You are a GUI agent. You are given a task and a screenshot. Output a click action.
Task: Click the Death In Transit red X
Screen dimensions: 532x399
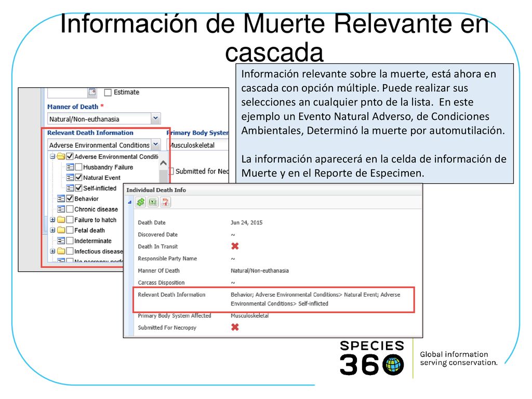tap(235, 246)
